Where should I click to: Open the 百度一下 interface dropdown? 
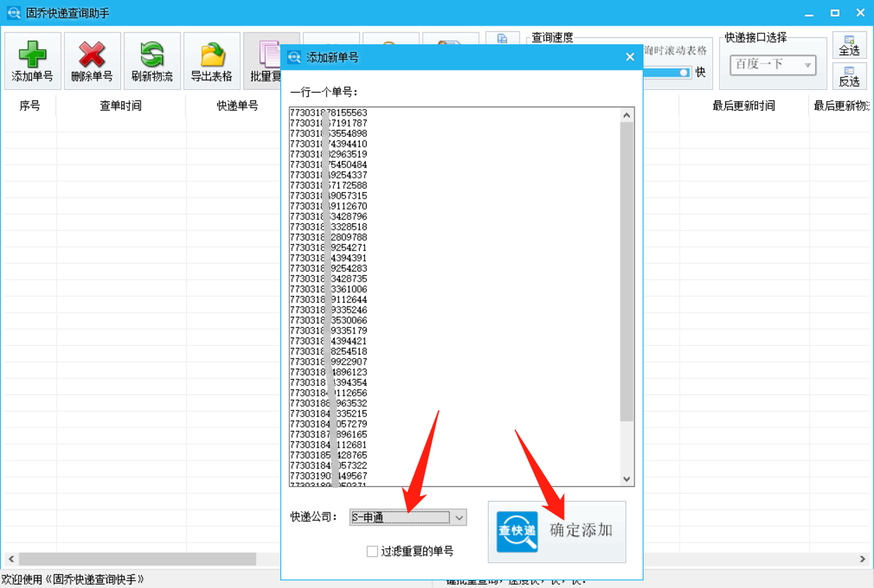coord(773,65)
